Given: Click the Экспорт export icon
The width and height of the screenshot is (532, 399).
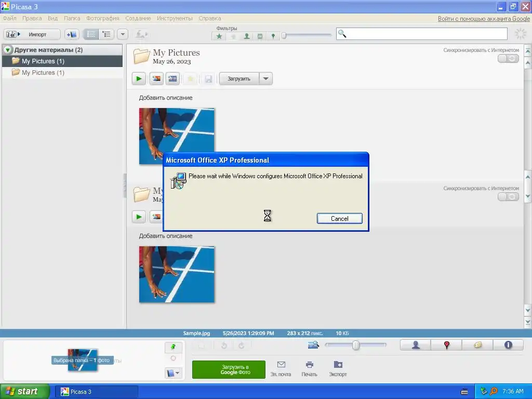Looking at the screenshot, I should 338,369.
